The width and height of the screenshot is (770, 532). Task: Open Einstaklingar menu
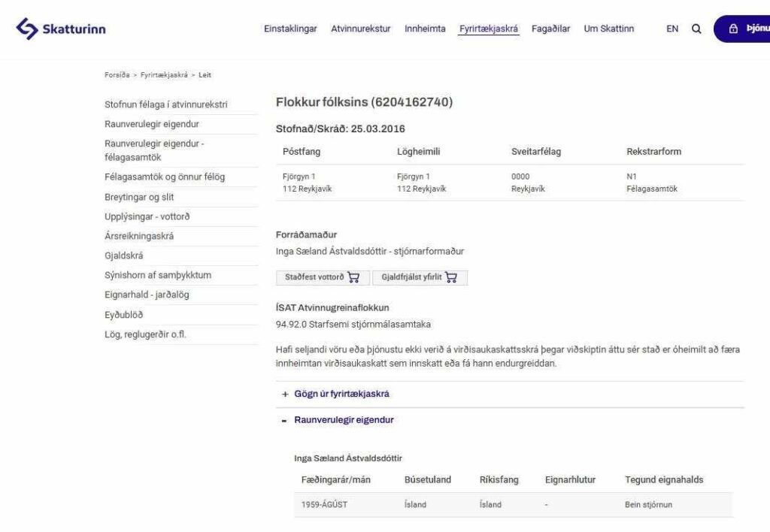point(290,29)
